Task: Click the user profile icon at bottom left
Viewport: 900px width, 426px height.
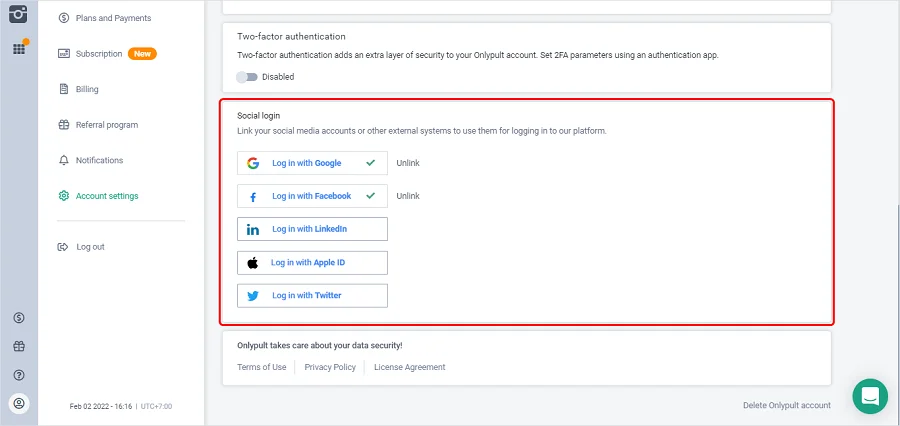Action: pos(19,403)
